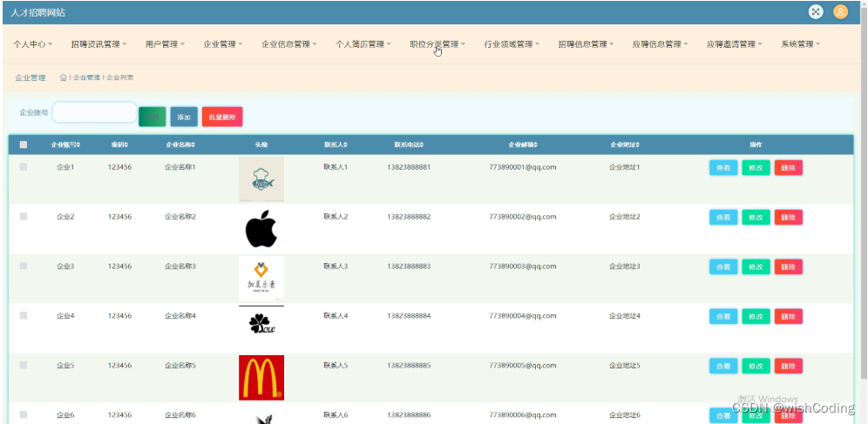Expand the 职位分类管理 dropdown menu
The height and width of the screenshot is (424, 868).
tap(437, 44)
